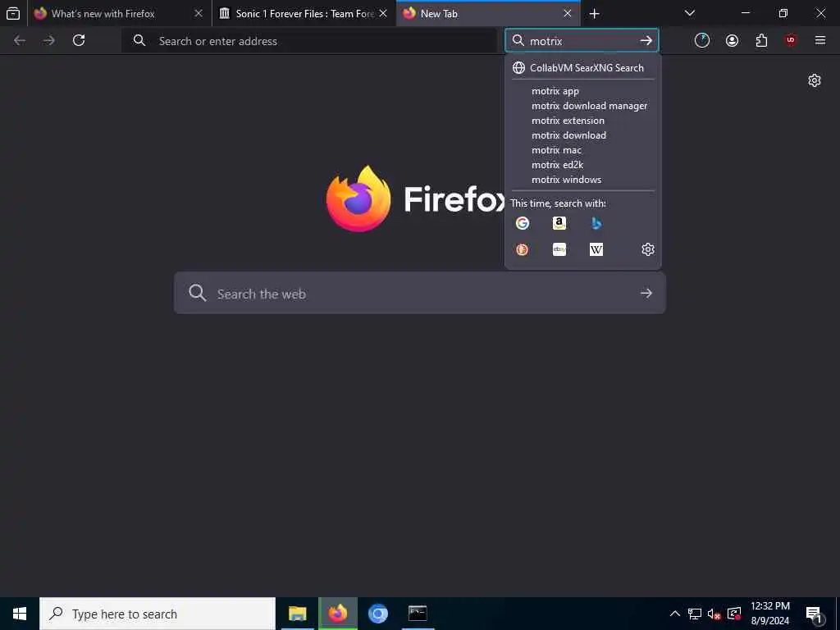Open the Firefox hamburger application menu
This screenshot has width=840, height=630.
[820, 40]
